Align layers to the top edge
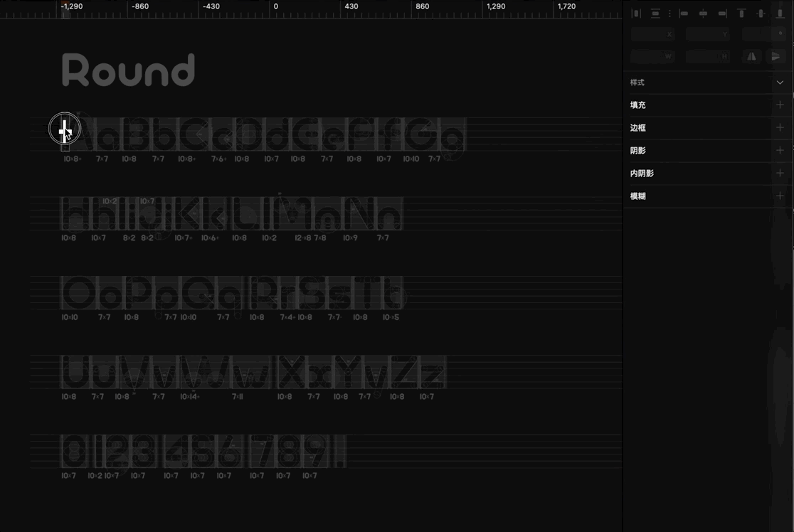 point(741,14)
